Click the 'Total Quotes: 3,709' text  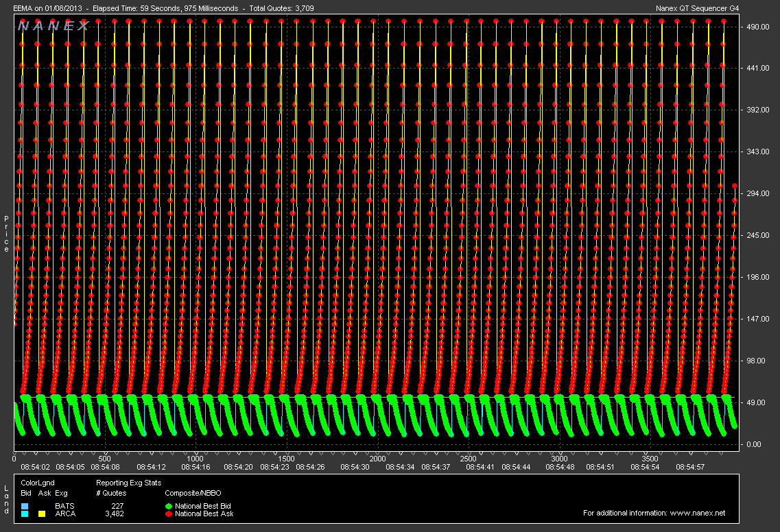coord(281,8)
